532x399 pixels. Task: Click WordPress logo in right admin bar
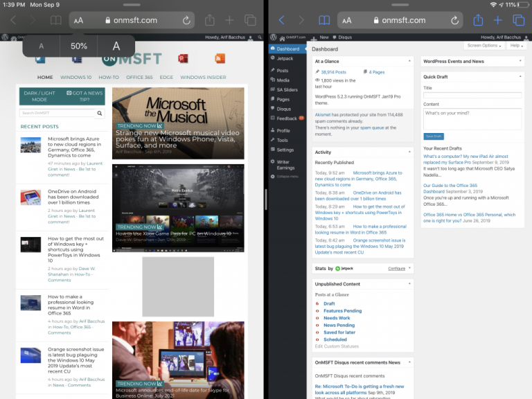274,37
